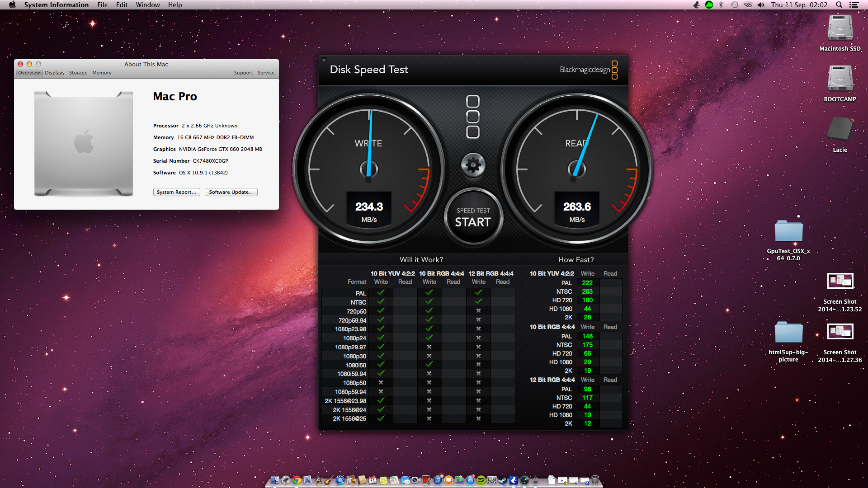Open the volume menu bar icon
This screenshot has height=488, width=868.
click(761, 5)
